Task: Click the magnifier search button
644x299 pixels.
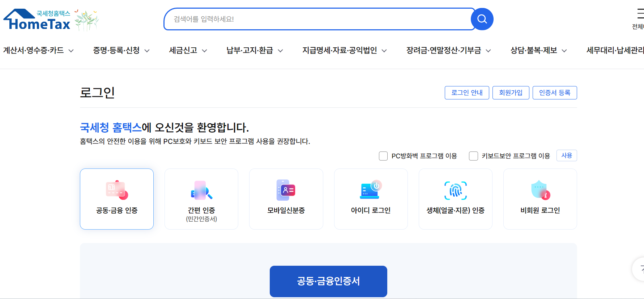Action: pyautogui.click(x=482, y=19)
